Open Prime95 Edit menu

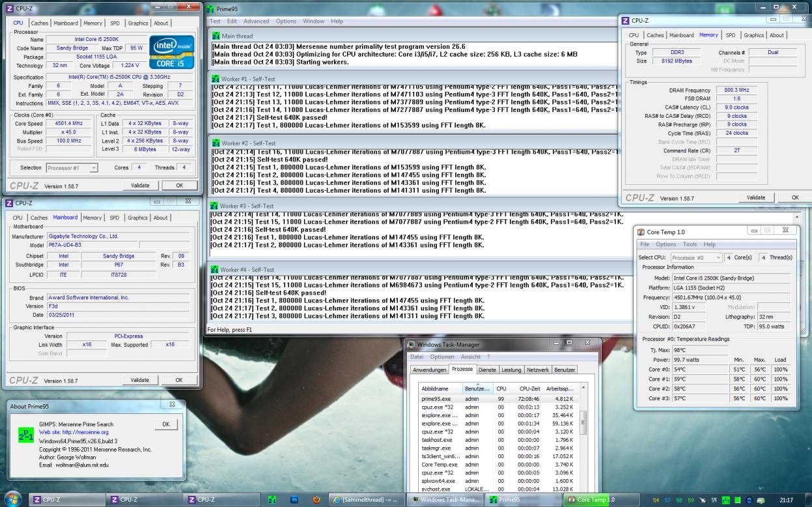(x=232, y=21)
